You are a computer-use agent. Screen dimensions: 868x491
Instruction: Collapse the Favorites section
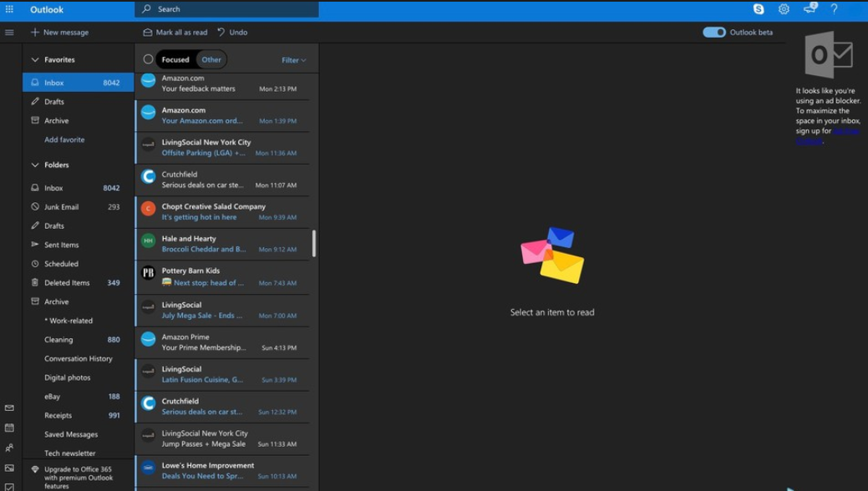35,60
